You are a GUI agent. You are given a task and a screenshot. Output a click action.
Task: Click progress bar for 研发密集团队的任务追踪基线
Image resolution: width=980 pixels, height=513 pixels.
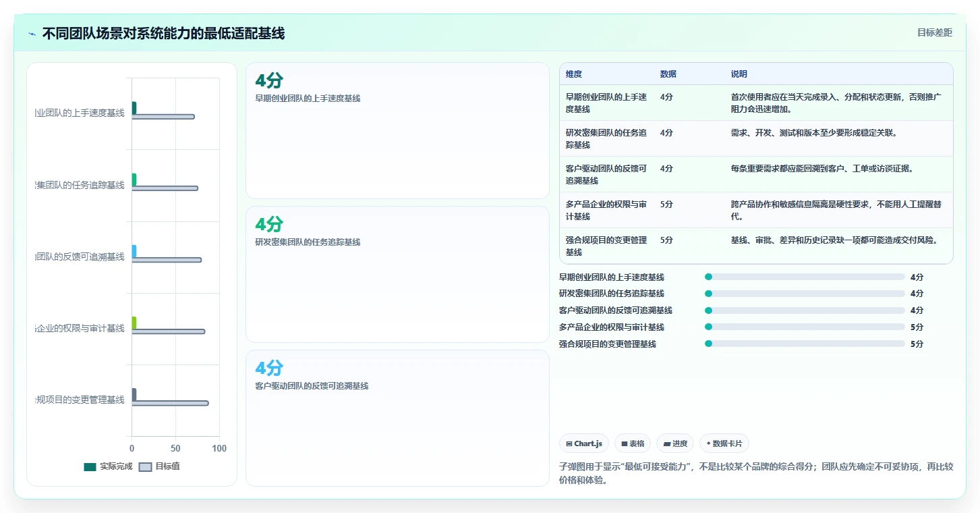(x=805, y=294)
